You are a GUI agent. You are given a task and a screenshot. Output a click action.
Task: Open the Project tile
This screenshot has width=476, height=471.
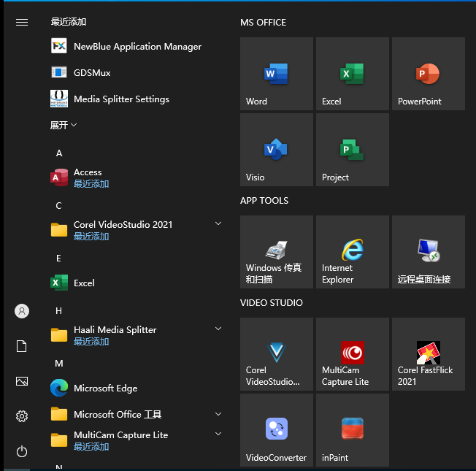(352, 150)
